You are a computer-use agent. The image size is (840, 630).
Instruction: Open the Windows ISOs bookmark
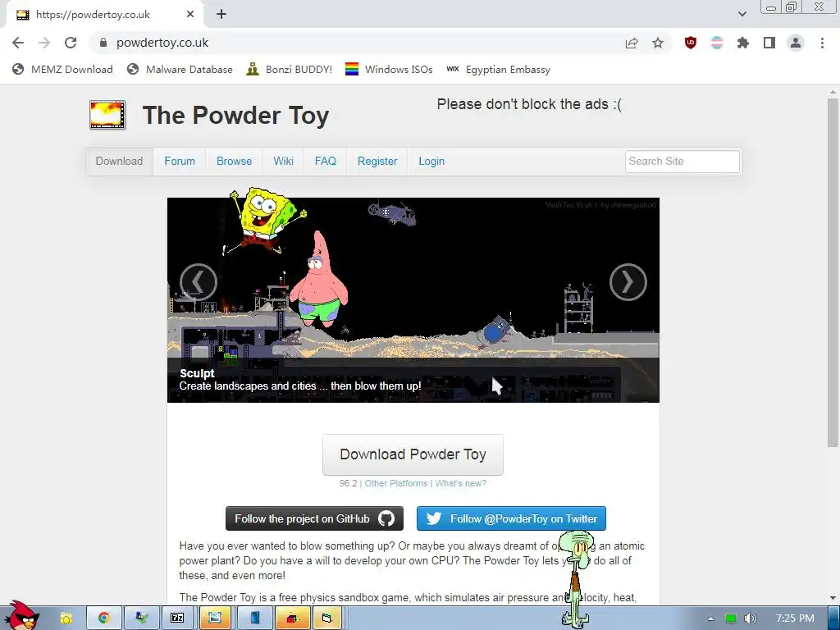[389, 69]
